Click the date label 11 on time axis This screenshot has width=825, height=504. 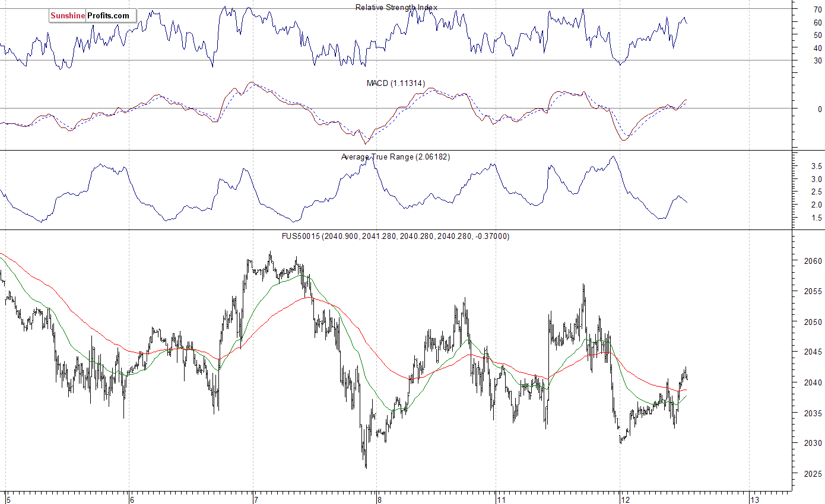[x=502, y=500]
